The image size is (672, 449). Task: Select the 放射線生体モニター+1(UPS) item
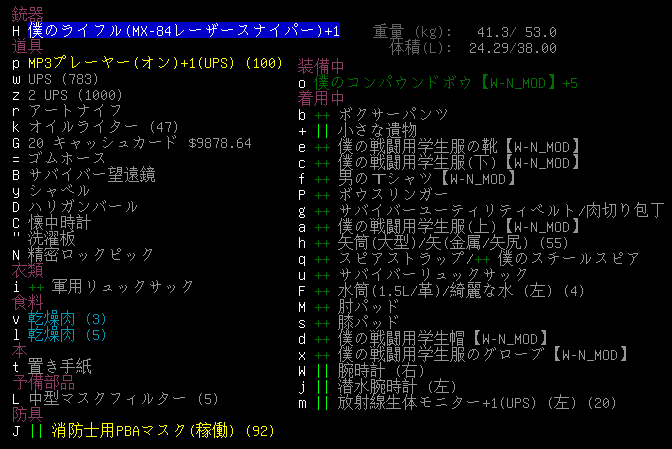(x=465, y=402)
